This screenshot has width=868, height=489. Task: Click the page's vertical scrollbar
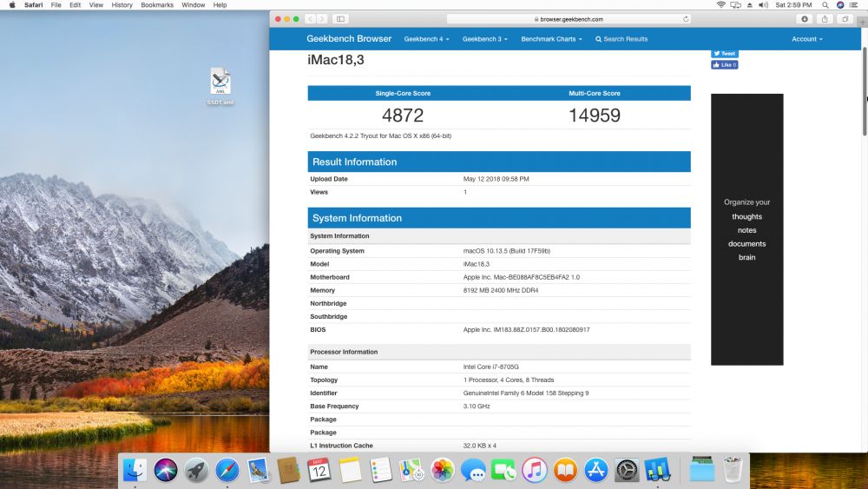[x=865, y=91]
